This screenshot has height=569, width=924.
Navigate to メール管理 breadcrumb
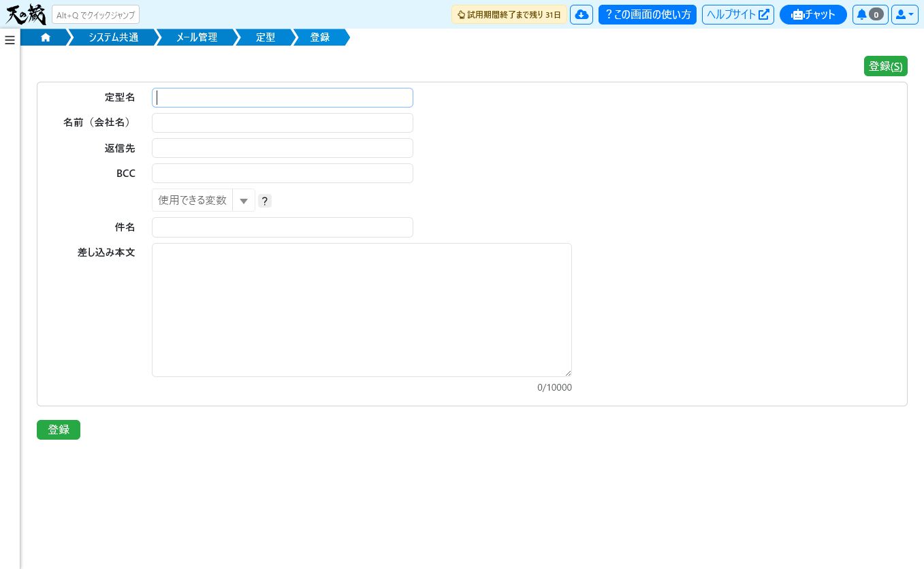(197, 37)
